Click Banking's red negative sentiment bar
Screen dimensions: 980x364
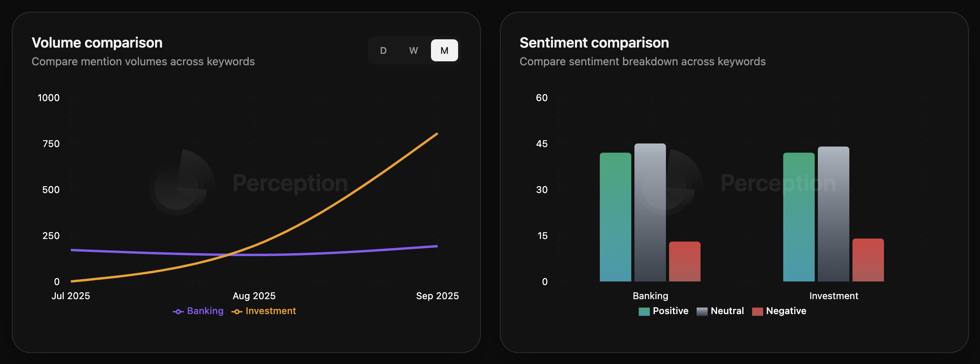[684, 261]
